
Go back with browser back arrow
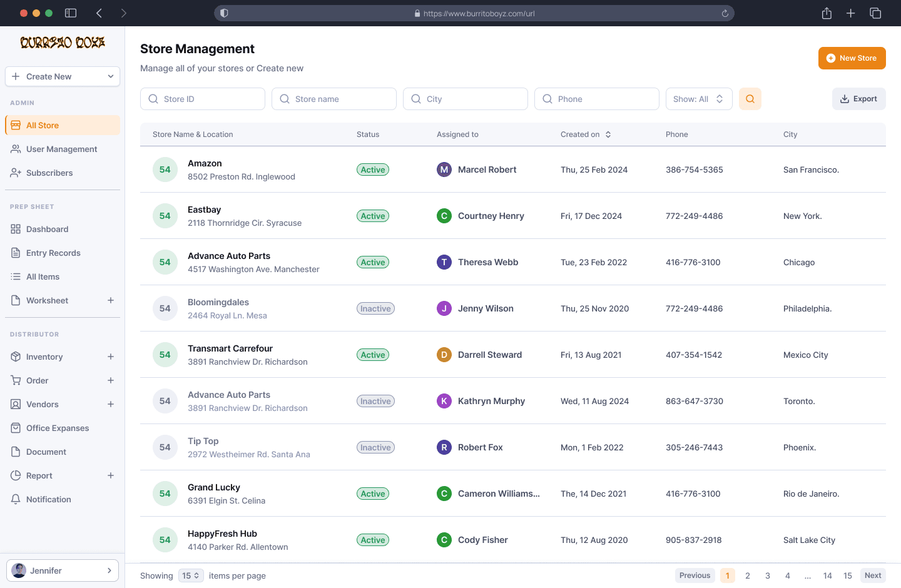tap(99, 13)
